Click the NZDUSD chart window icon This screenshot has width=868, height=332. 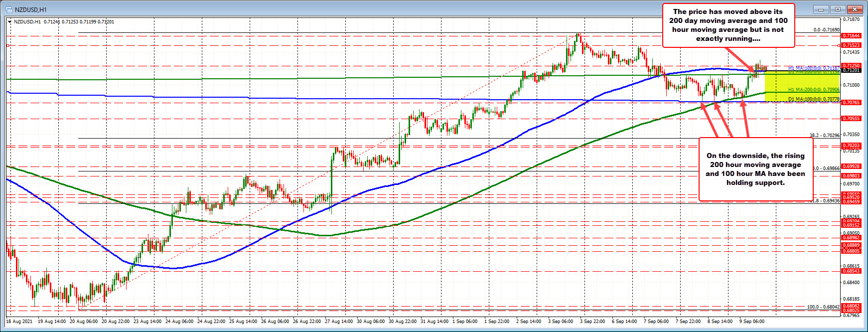pyautogui.click(x=9, y=9)
